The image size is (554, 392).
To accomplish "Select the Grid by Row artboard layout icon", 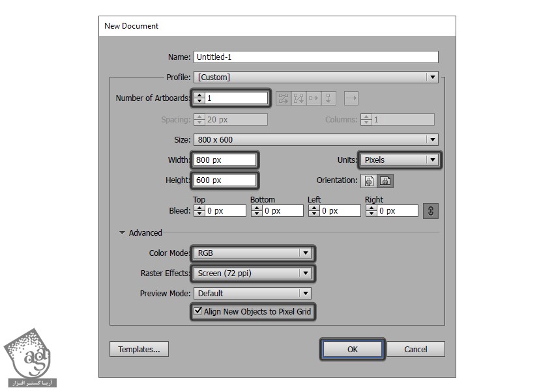I will pyautogui.click(x=284, y=98).
